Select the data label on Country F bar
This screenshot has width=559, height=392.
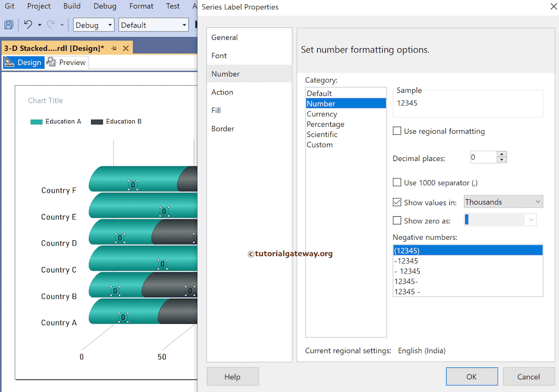point(133,185)
